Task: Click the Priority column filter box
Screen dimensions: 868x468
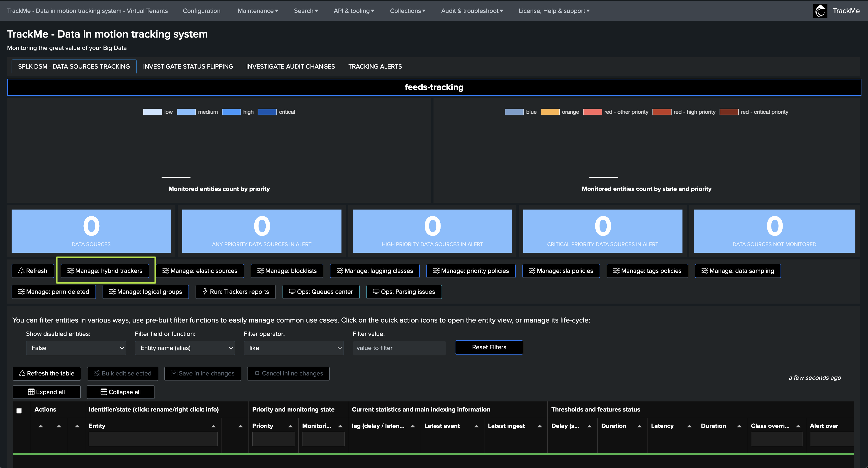Action: pyautogui.click(x=273, y=439)
